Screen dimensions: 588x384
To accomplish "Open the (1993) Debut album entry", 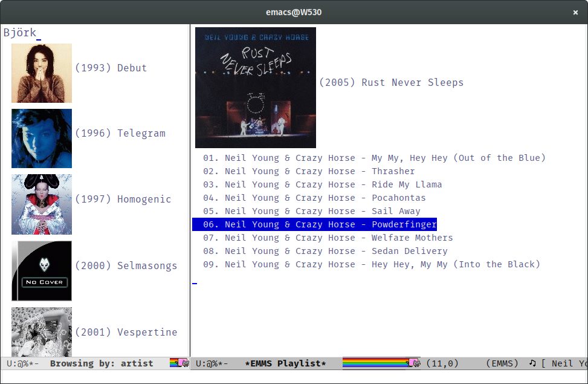I will pyautogui.click(x=111, y=68).
